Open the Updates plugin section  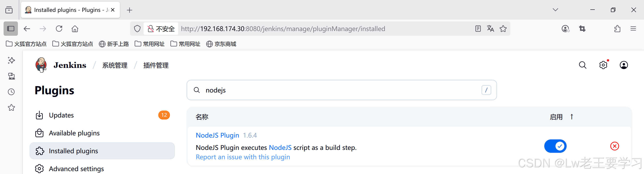point(102,115)
